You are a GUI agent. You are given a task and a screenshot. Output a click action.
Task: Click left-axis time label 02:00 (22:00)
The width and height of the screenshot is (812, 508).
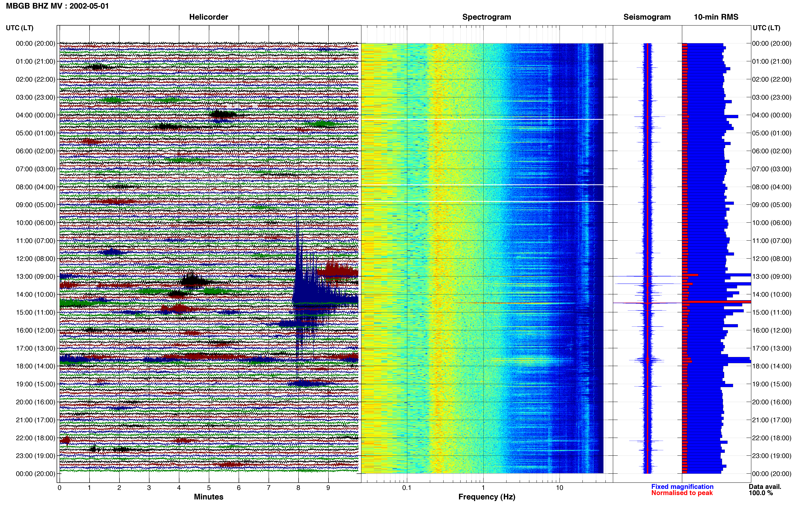pyautogui.click(x=36, y=79)
